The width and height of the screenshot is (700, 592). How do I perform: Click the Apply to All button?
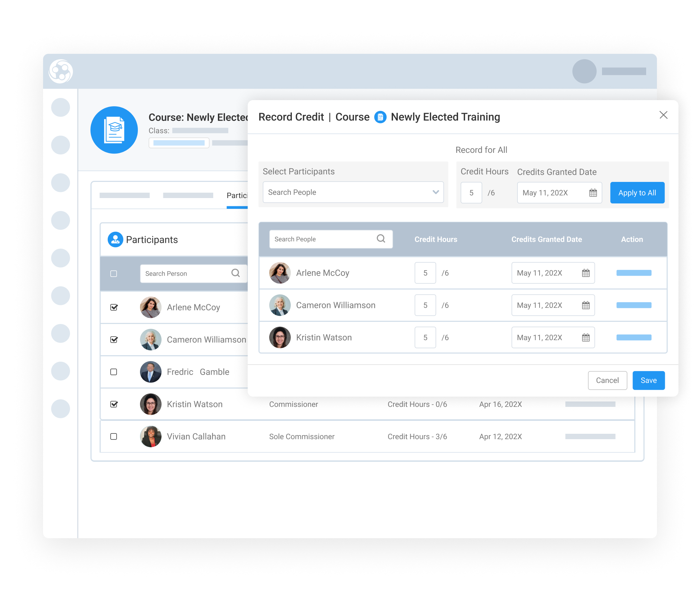[x=637, y=193]
